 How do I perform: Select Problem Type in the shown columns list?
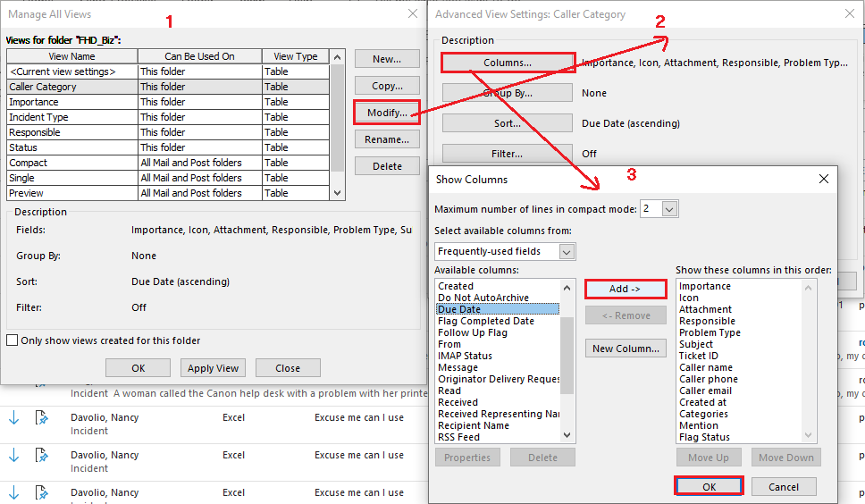coord(710,332)
